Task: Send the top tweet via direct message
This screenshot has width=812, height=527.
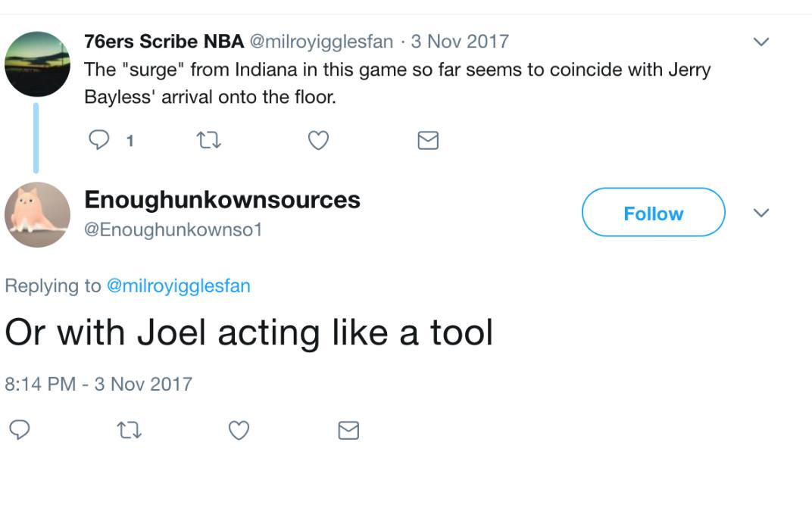Action: [x=428, y=140]
